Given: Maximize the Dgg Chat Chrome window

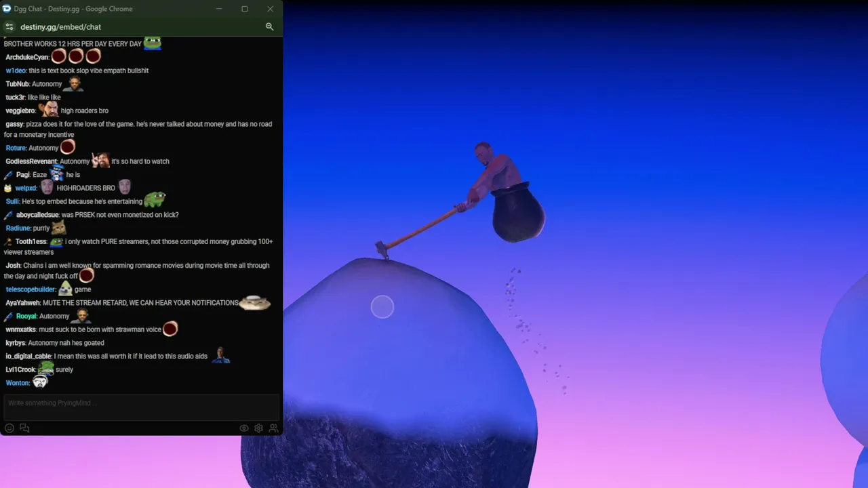Looking at the screenshot, I should coord(245,9).
